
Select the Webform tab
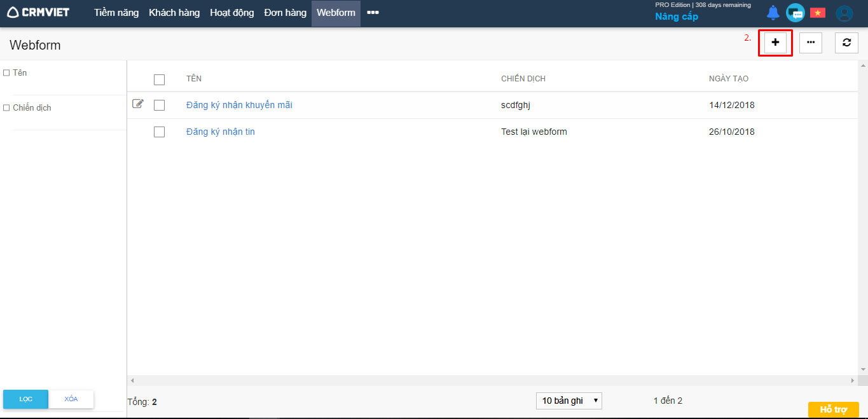pyautogui.click(x=336, y=13)
